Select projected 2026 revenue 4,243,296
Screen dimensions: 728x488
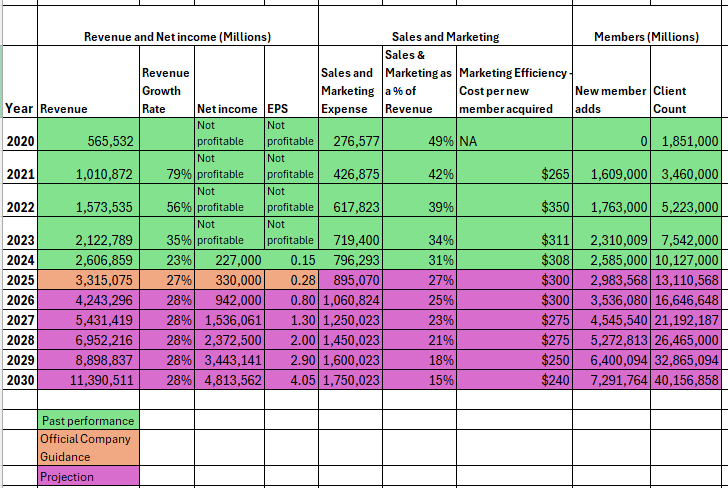pyautogui.click(x=88, y=300)
